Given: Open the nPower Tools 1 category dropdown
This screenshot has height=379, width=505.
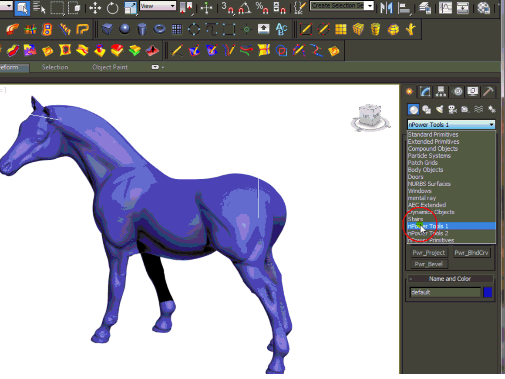Looking at the screenshot, I should pyautogui.click(x=451, y=125).
